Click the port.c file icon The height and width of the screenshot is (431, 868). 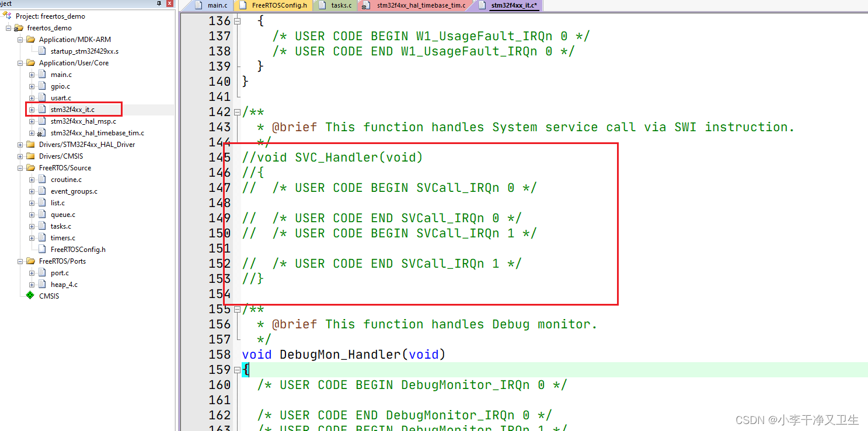(42, 272)
